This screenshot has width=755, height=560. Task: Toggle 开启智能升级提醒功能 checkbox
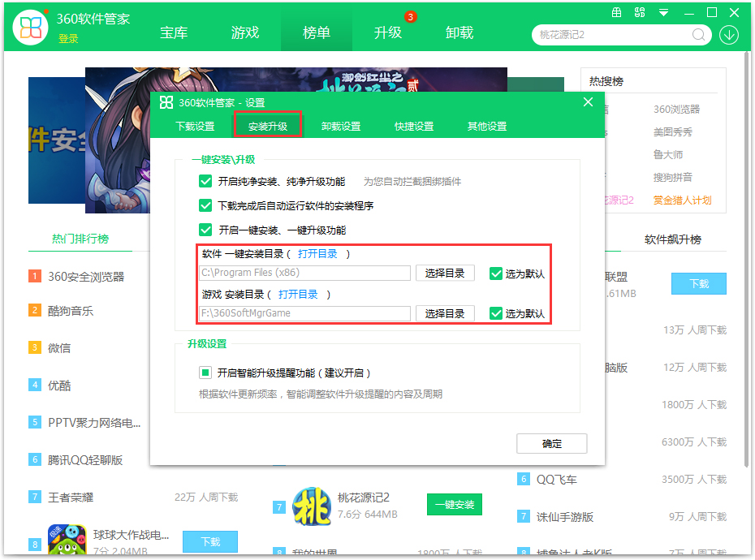[205, 373]
